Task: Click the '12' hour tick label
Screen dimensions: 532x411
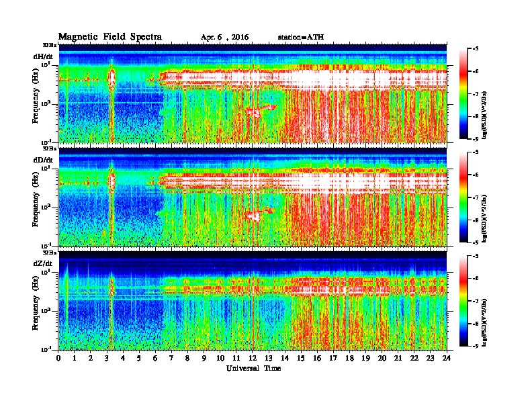Action: pyautogui.click(x=253, y=359)
